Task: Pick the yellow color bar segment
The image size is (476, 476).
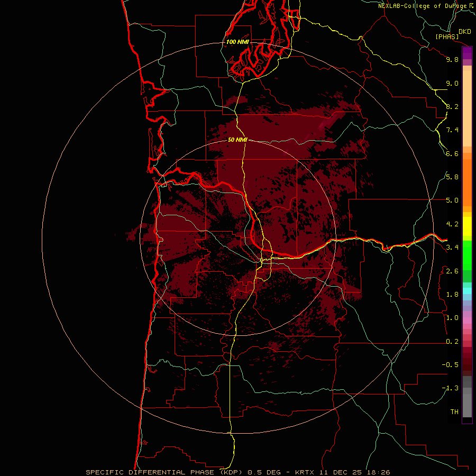Action: [x=467, y=226]
